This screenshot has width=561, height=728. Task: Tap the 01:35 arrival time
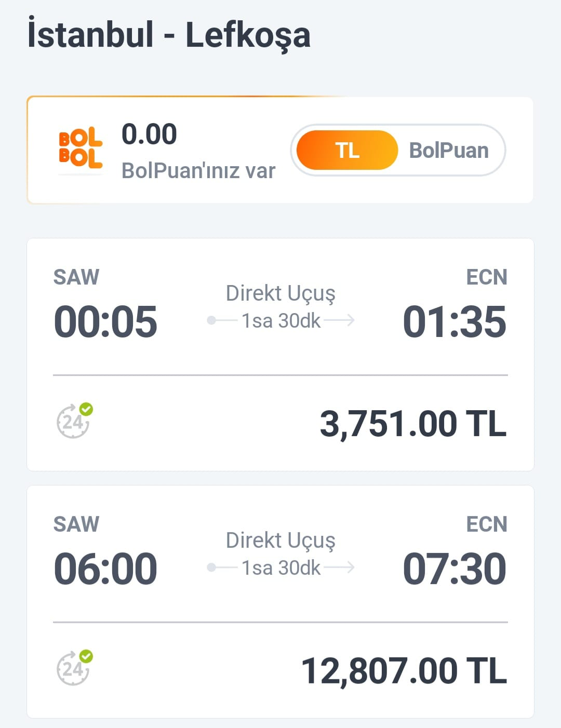click(x=455, y=322)
